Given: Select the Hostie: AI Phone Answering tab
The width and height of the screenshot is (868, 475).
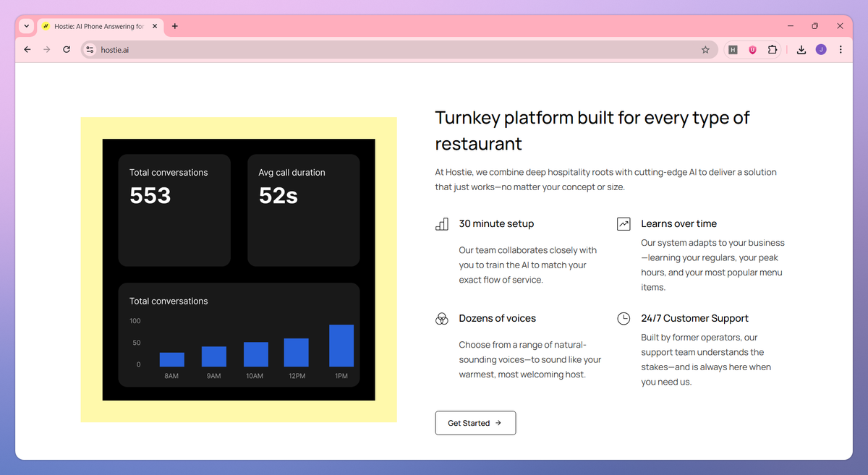Looking at the screenshot, I should coord(100,26).
